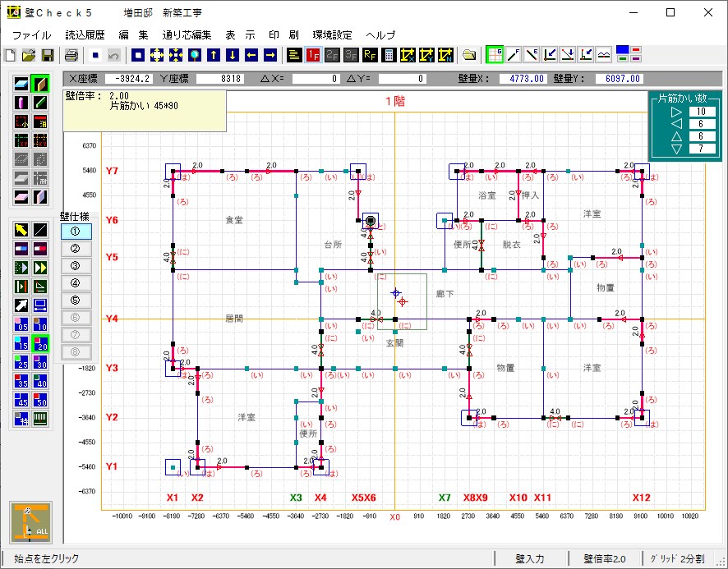
Task: Select the floor slab tool icon
Action: click(21, 84)
